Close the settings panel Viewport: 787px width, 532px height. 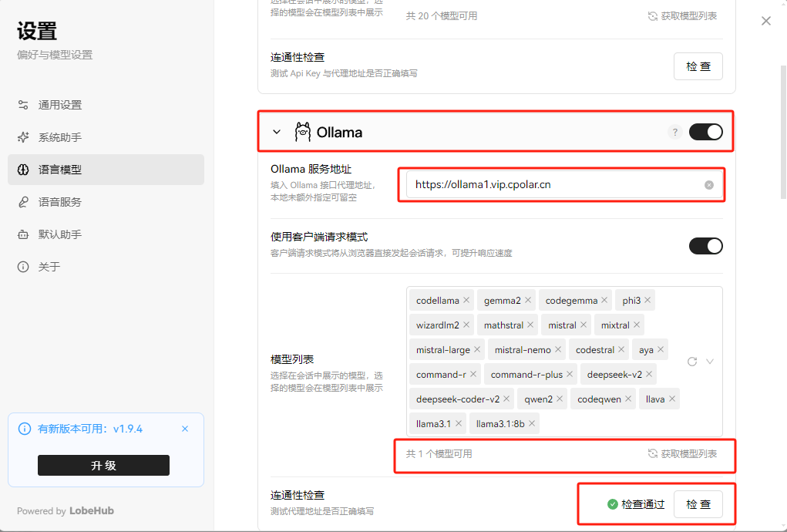coord(766,21)
